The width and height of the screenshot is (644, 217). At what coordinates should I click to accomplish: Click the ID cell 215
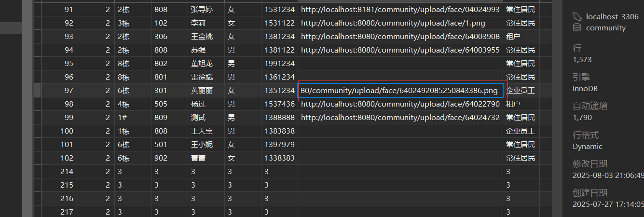[59, 185]
